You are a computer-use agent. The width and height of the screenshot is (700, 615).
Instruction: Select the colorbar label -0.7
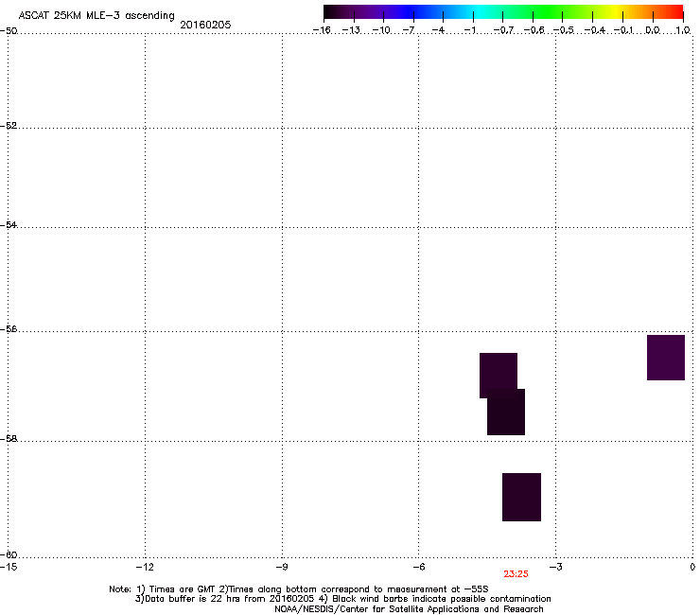[x=503, y=30]
